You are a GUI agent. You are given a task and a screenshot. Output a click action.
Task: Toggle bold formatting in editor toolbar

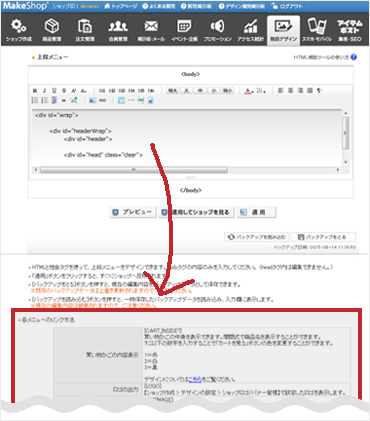35,91
